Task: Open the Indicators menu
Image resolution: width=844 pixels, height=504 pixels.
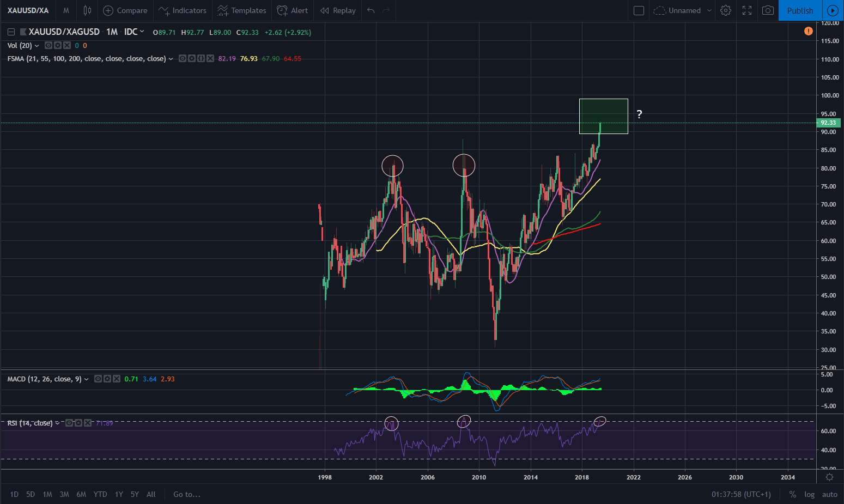Action: point(183,10)
